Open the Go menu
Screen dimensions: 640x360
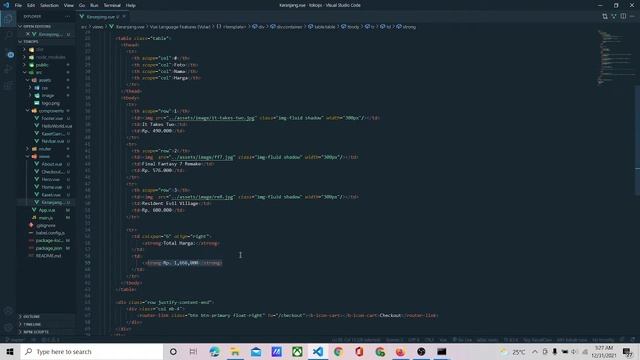(82, 5)
